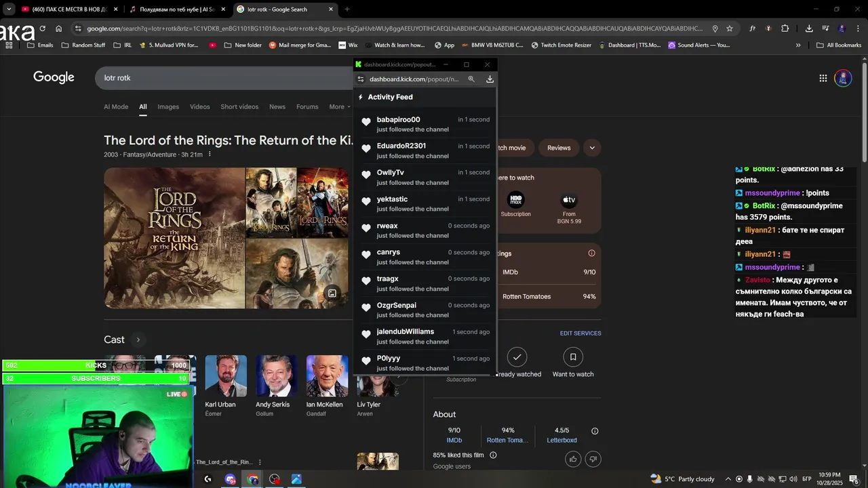Click OzgrSenpai in Activity Feed
Image resolution: width=868 pixels, height=488 pixels.
(x=396, y=306)
